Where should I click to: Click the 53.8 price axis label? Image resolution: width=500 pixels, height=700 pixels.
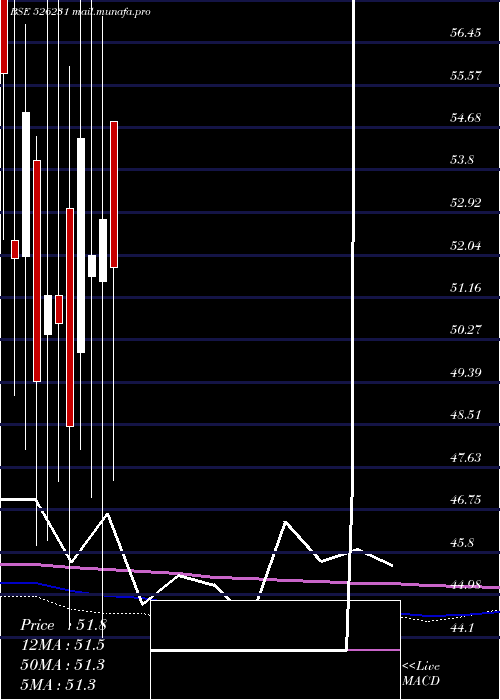click(462, 160)
